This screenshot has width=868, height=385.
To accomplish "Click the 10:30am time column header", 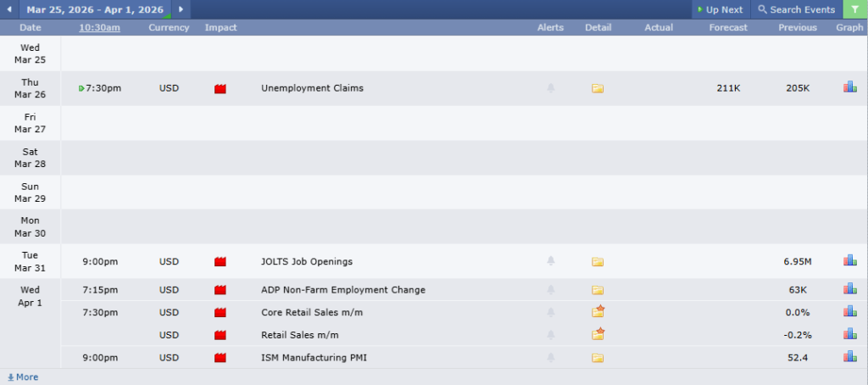I will pos(99,28).
